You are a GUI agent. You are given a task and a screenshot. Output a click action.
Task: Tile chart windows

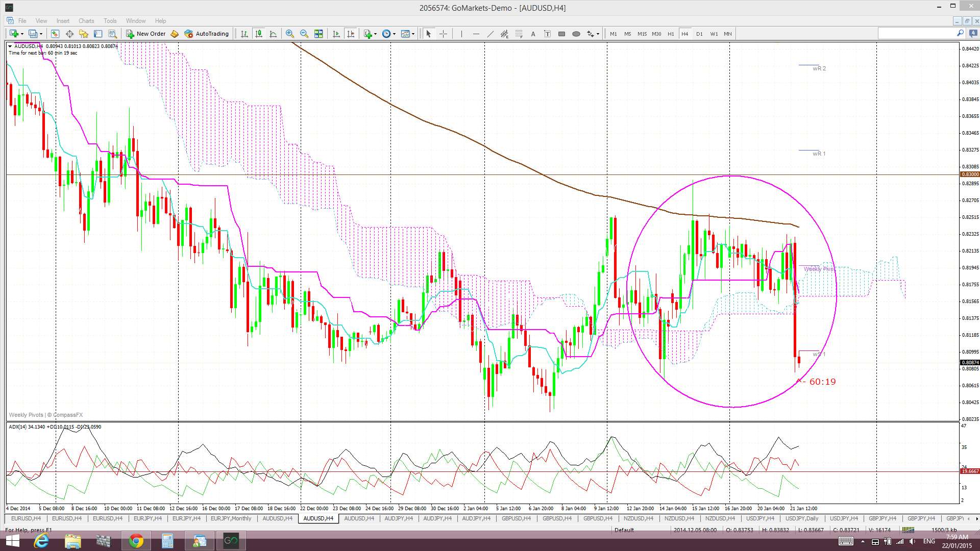point(318,34)
